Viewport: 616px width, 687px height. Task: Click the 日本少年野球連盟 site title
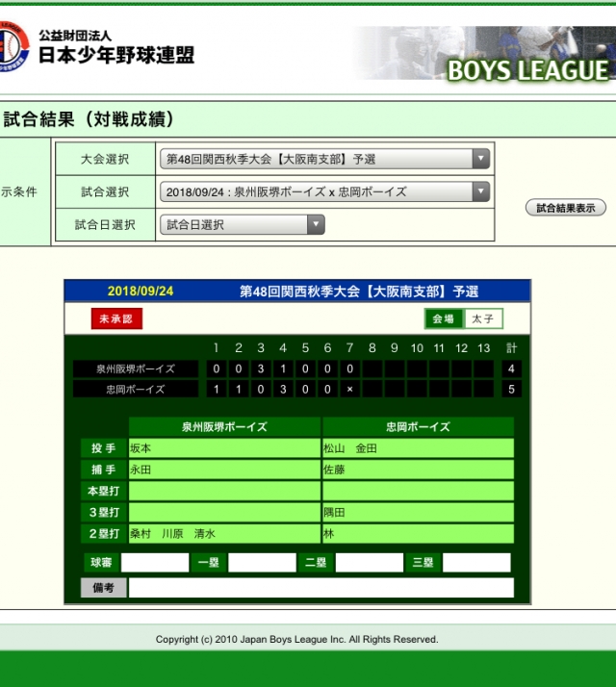[115, 55]
